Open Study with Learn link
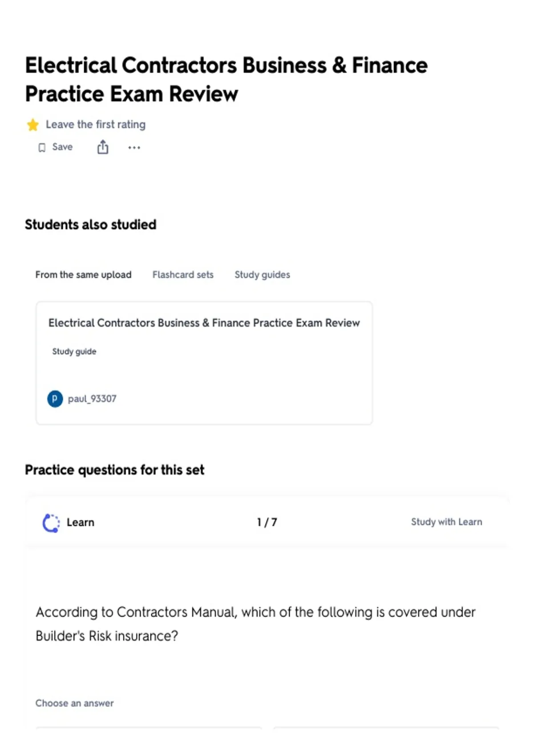 click(446, 522)
